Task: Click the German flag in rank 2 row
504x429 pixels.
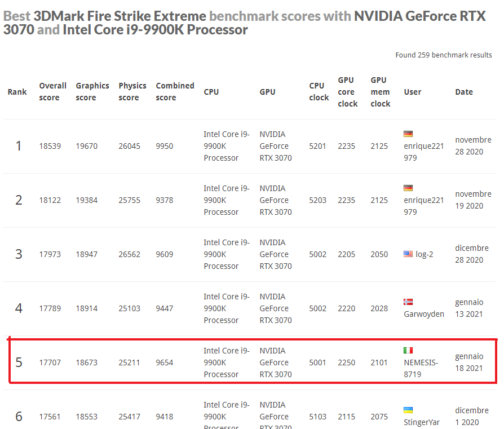Action: tap(408, 188)
